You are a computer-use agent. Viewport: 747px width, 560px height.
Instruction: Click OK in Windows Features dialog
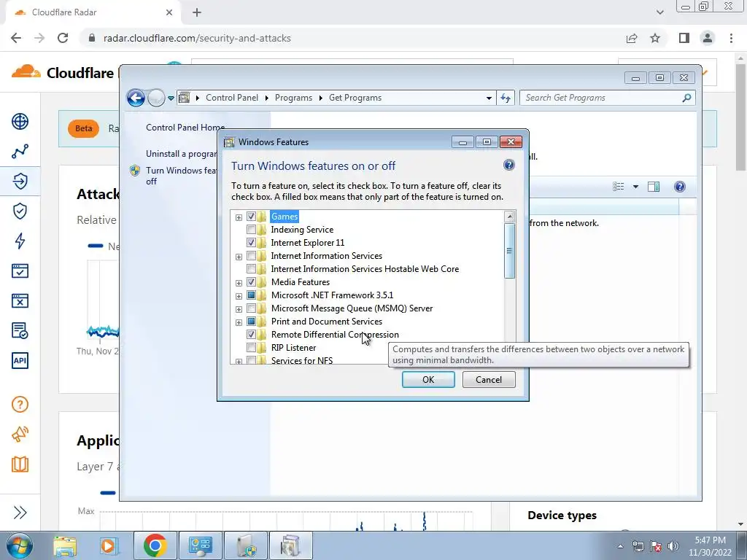pyautogui.click(x=428, y=379)
